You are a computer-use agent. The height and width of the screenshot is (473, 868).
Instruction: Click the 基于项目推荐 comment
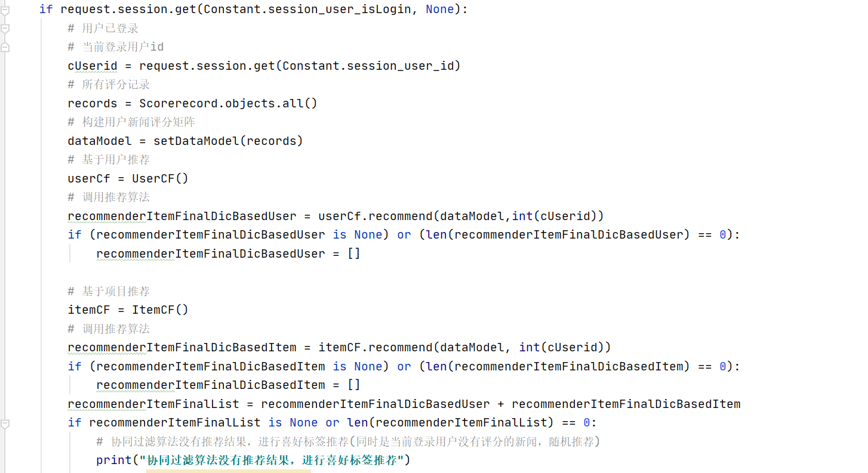(x=109, y=291)
